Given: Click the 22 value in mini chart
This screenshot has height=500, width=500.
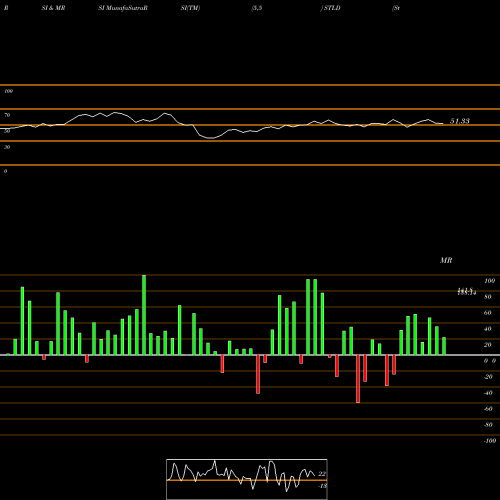Looking at the screenshot, I should point(322,474).
